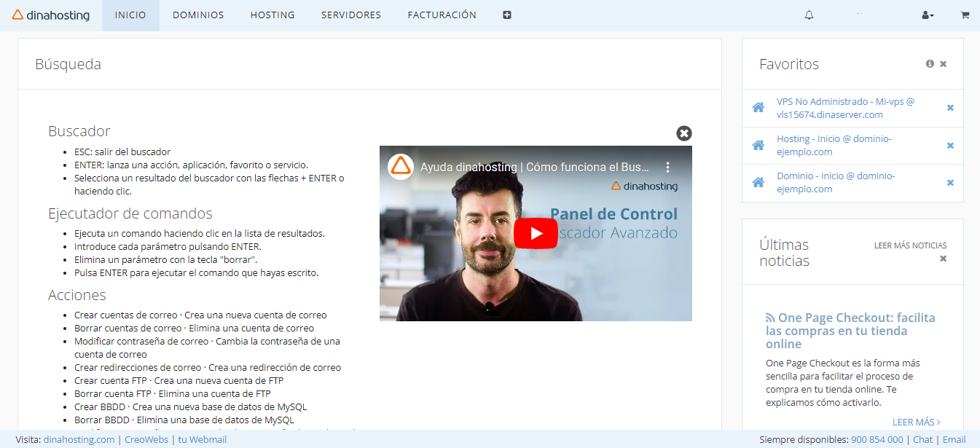Click the home icon beside Dominio - Inicio favorite
This screenshot has height=448, width=980.
point(758,182)
